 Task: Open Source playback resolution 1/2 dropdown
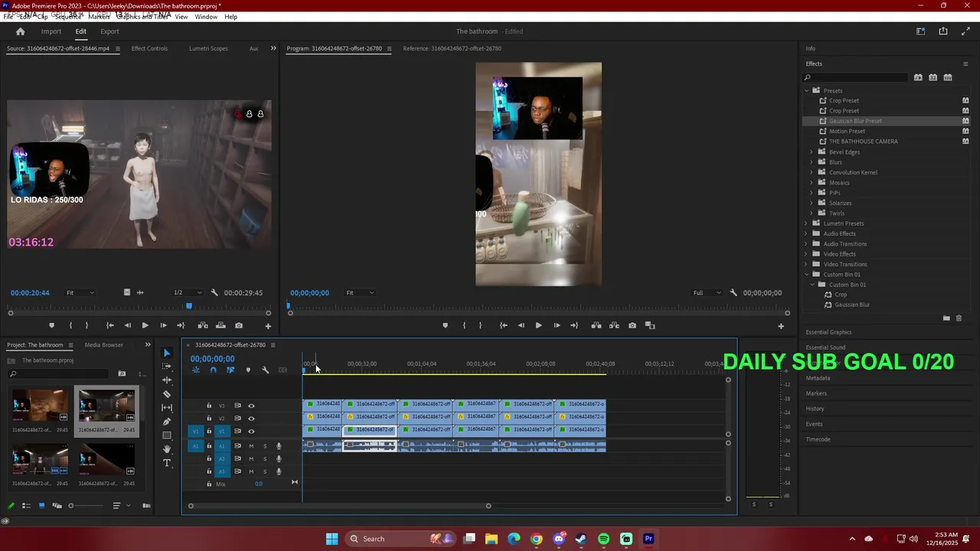188,292
